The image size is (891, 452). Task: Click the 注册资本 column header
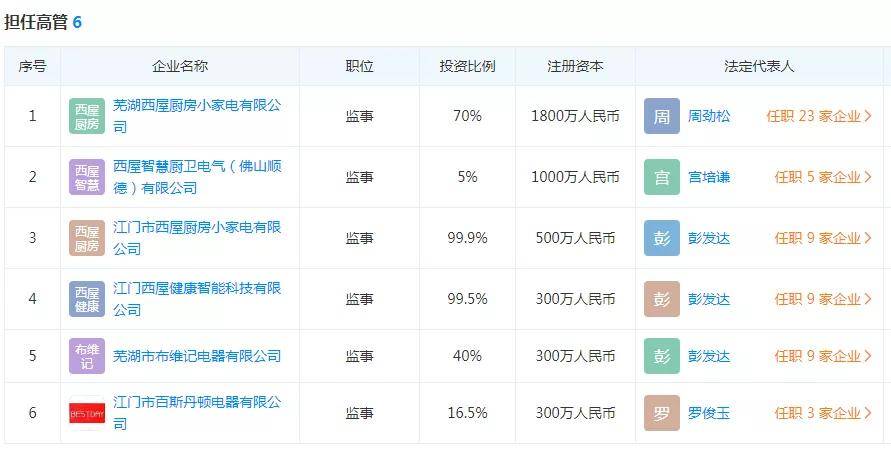pyautogui.click(x=575, y=66)
